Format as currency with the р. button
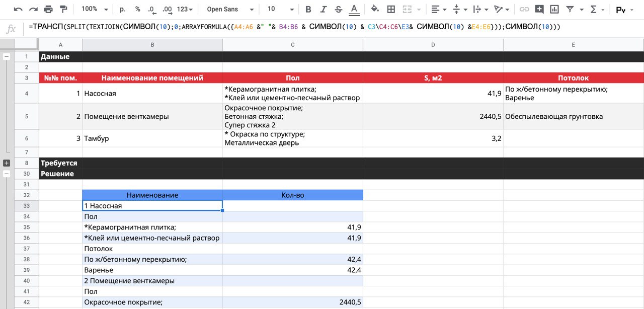The height and width of the screenshot is (309, 644). pos(123,9)
